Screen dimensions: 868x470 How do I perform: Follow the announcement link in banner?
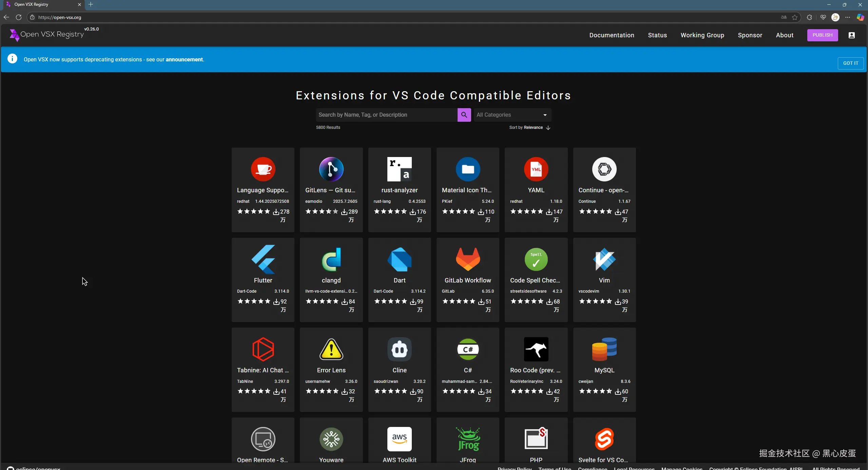coord(184,60)
